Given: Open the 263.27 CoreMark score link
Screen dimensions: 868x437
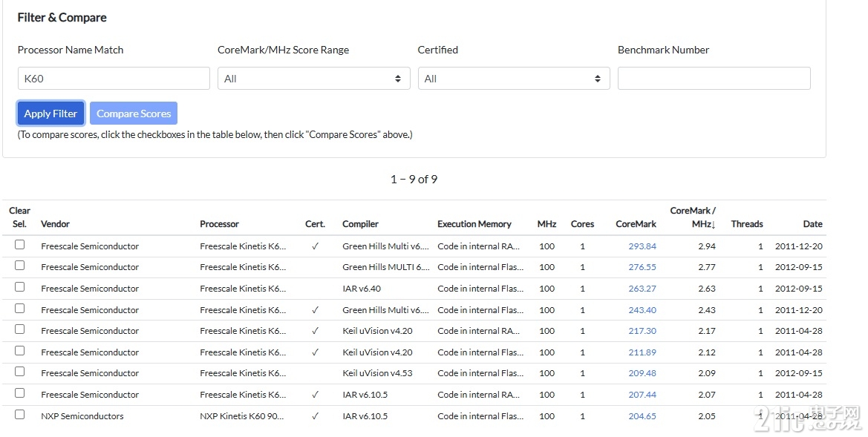Looking at the screenshot, I should click(642, 289).
